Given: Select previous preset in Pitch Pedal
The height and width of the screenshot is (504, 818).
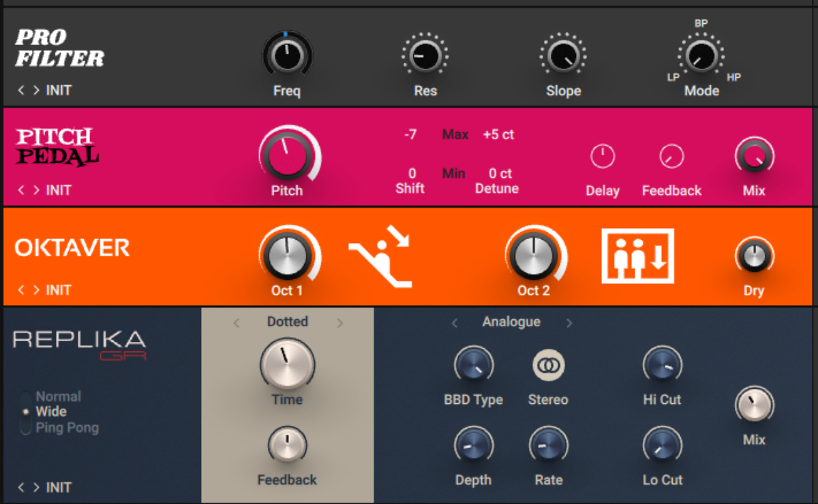Looking at the screenshot, I should (x=21, y=190).
